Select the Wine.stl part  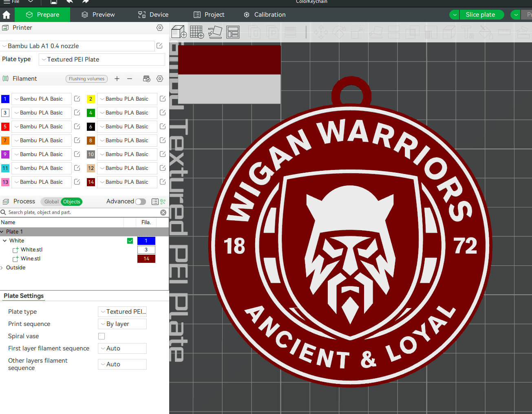click(x=31, y=259)
